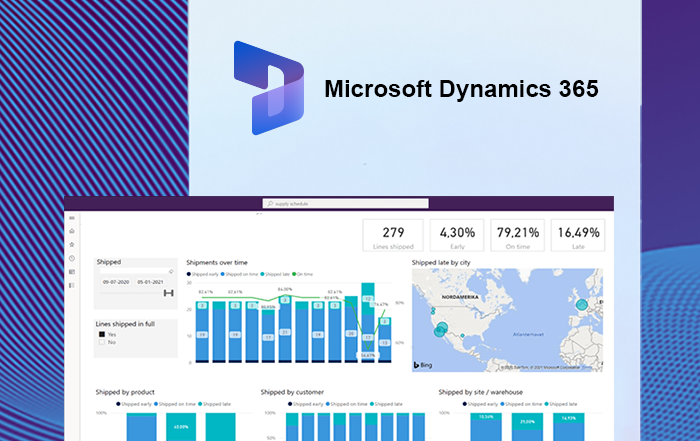700x441 pixels.
Task: Check No under Lines shipped in full
Action: click(102, 342)
